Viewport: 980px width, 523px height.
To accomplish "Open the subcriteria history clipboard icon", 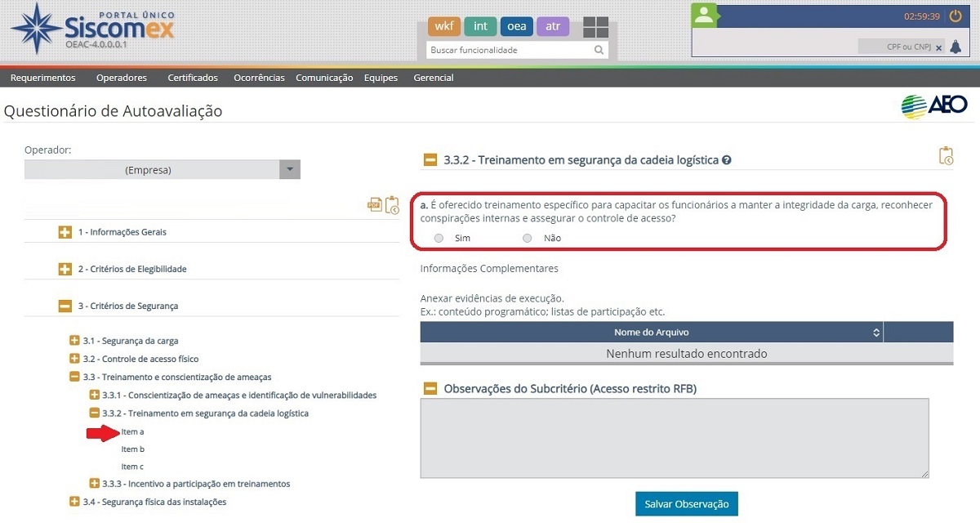I will [x=946, y=155].
